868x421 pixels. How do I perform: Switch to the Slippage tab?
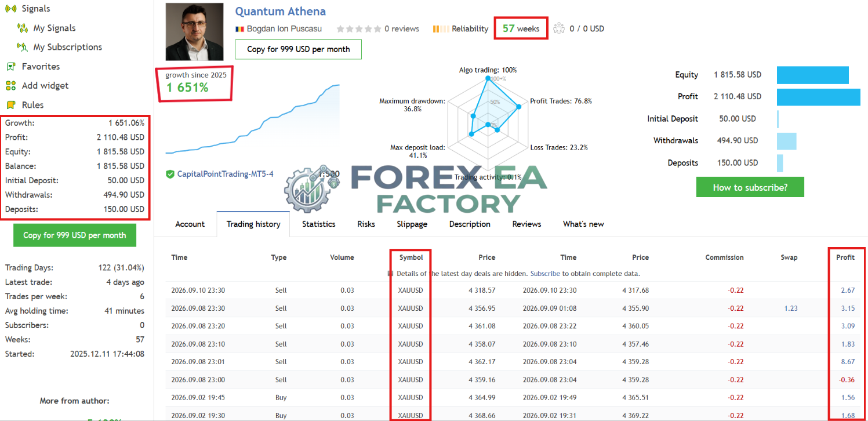[x=412, y=224]
